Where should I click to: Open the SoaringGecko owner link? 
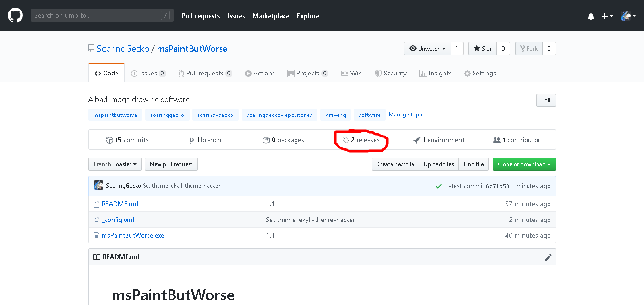(x=123, y=49)
